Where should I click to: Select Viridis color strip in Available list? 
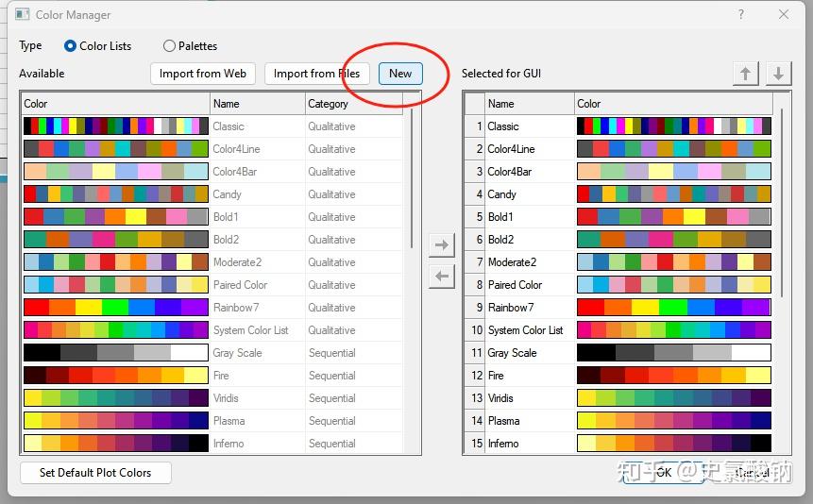115,397
